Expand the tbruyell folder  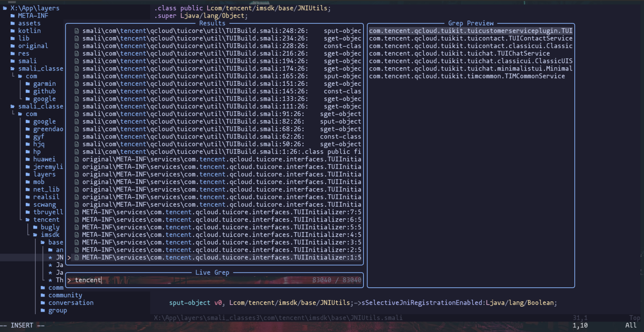[x=44, y=212]
